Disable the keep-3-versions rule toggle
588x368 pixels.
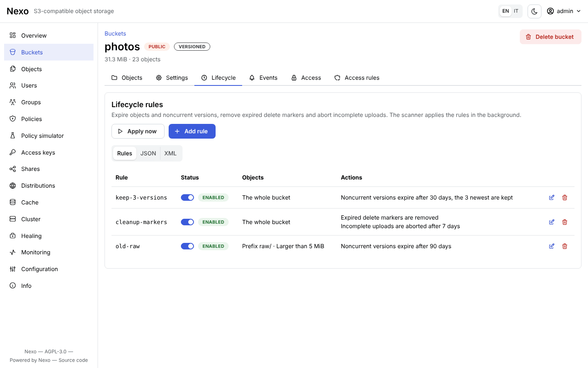click(x=187, y=197)
